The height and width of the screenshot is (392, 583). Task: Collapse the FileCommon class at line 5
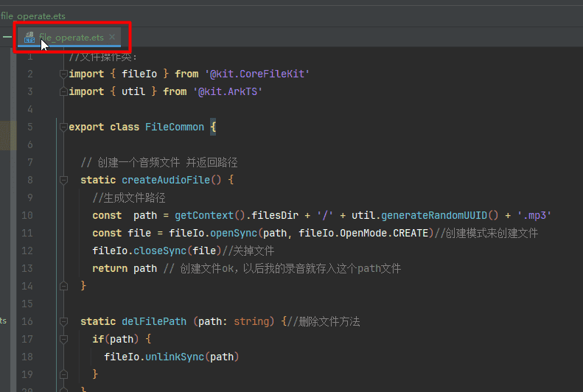click(x=63, y=127)
